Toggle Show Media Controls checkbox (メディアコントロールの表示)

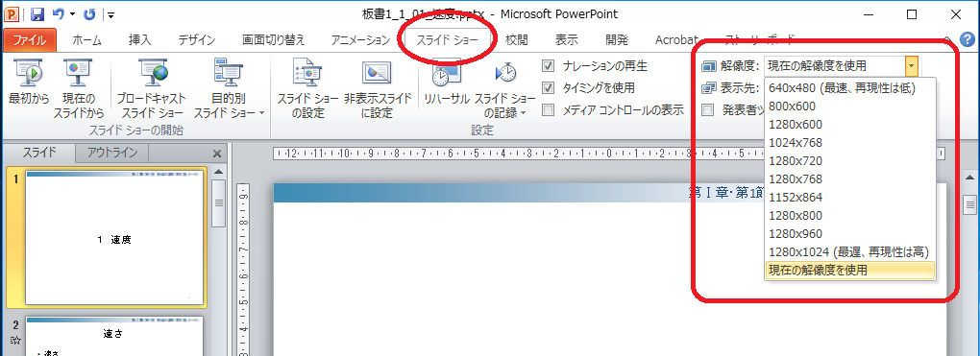tap(548, 110)
